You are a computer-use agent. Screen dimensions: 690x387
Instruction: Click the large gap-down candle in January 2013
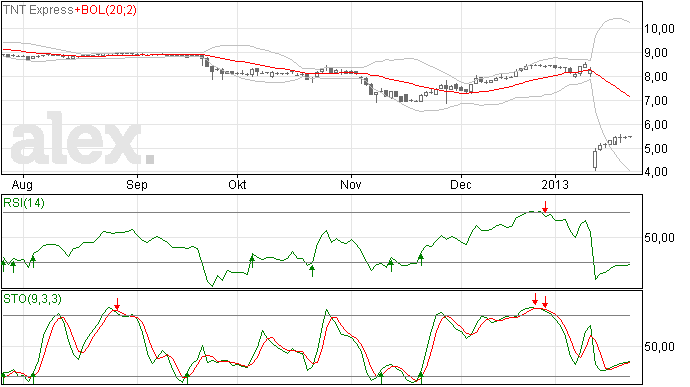pyautogui.click(x=595, y=160)
